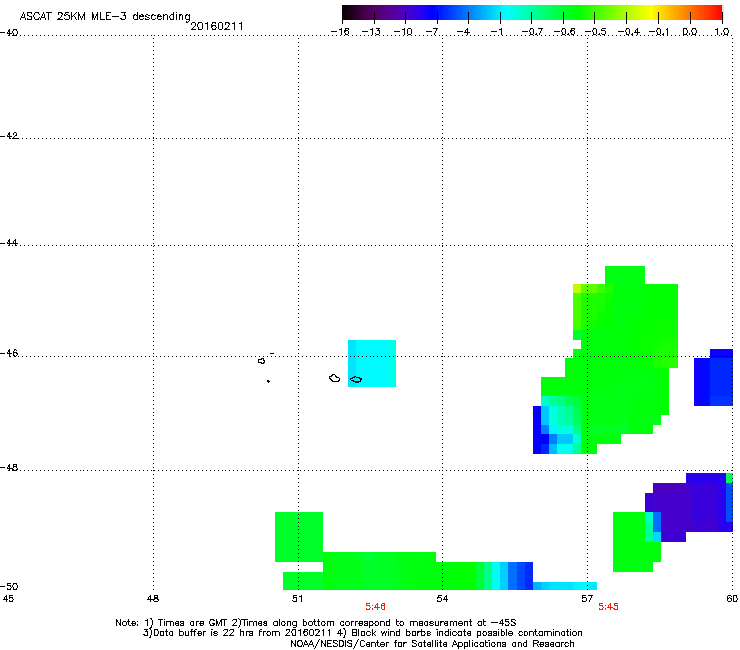Click the "-0.7" color bar label
This screenshot has height=650, width=740.
click(532, 32)
